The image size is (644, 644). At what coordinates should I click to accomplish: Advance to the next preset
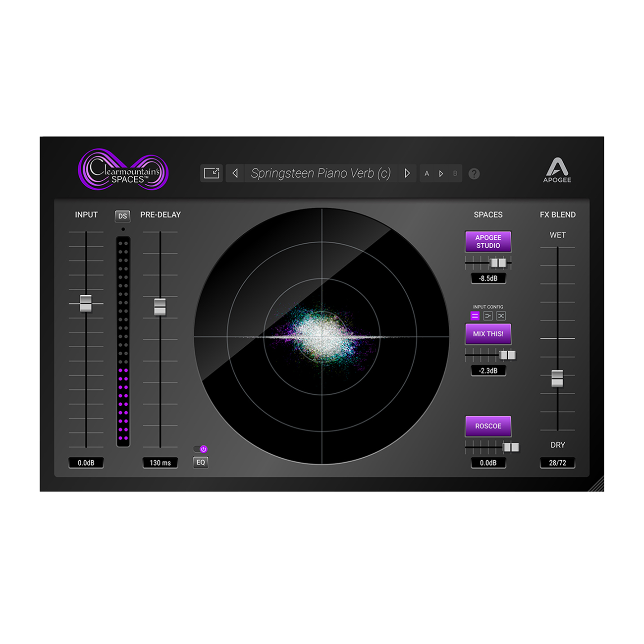(407, 173)
